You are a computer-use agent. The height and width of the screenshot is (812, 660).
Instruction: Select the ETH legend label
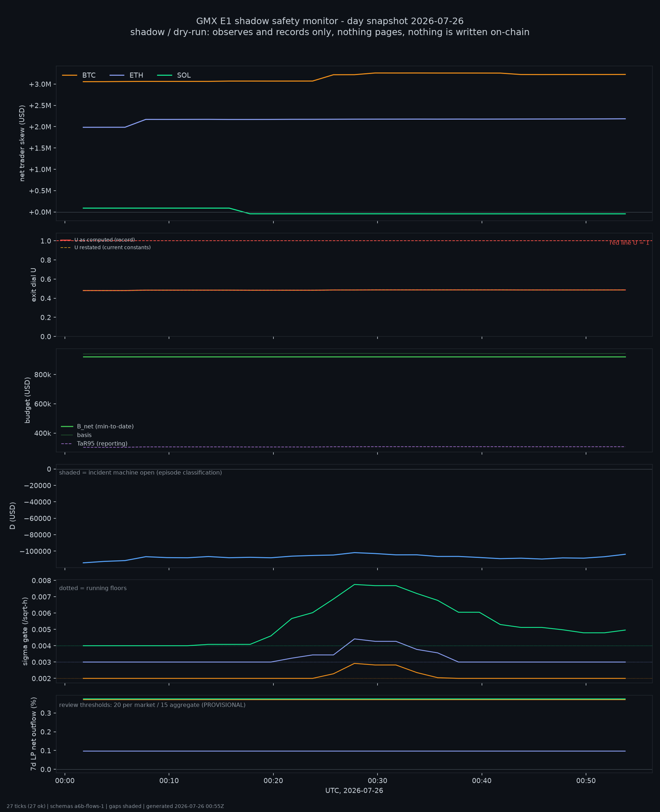[x=136, y=75]
